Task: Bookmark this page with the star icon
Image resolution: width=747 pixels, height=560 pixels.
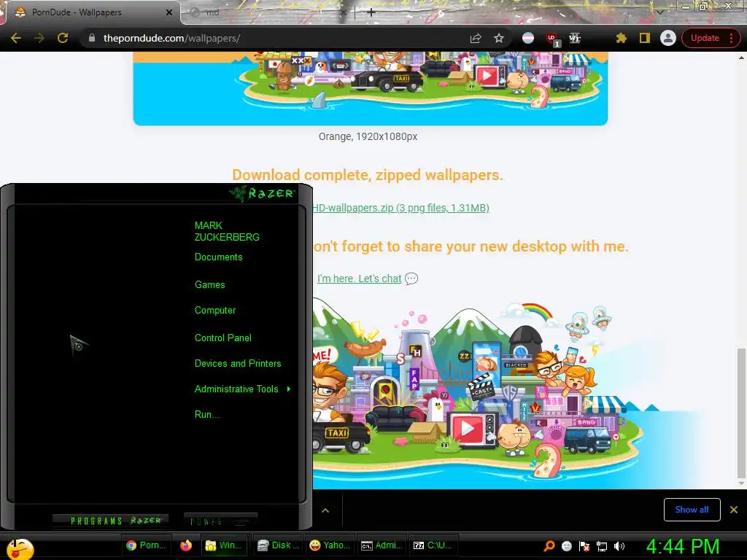Action: click(499, 38)
